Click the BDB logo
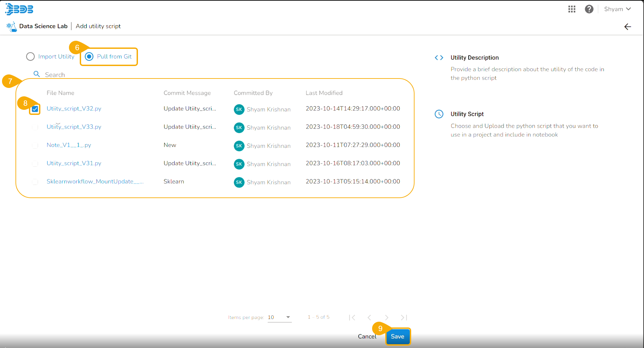The image size is (644, 348). (x=19, y=9)
